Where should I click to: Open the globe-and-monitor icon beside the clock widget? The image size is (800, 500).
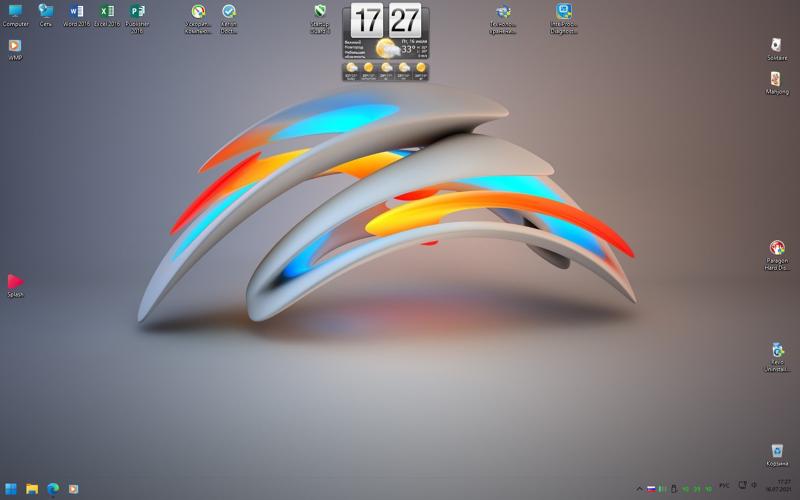[x=503, y=18]
